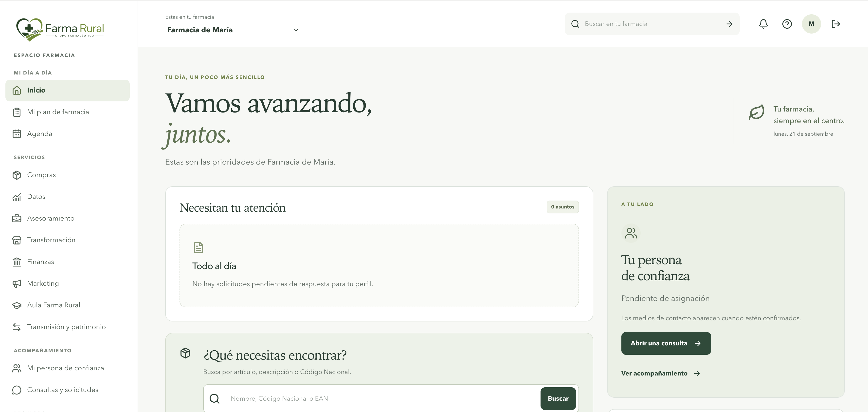The image size is (868, 412).
Task: Open the notifications bell
Action: coord(763,24)
